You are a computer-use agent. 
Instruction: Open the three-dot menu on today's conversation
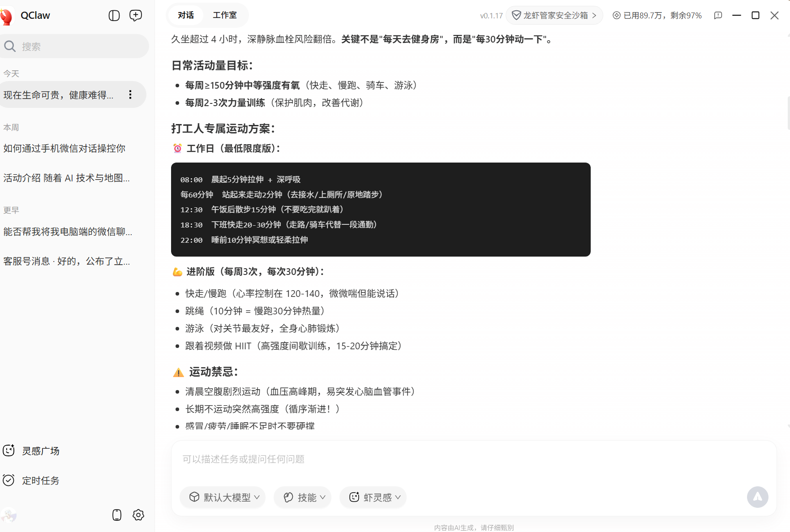[x=130, y=94]
